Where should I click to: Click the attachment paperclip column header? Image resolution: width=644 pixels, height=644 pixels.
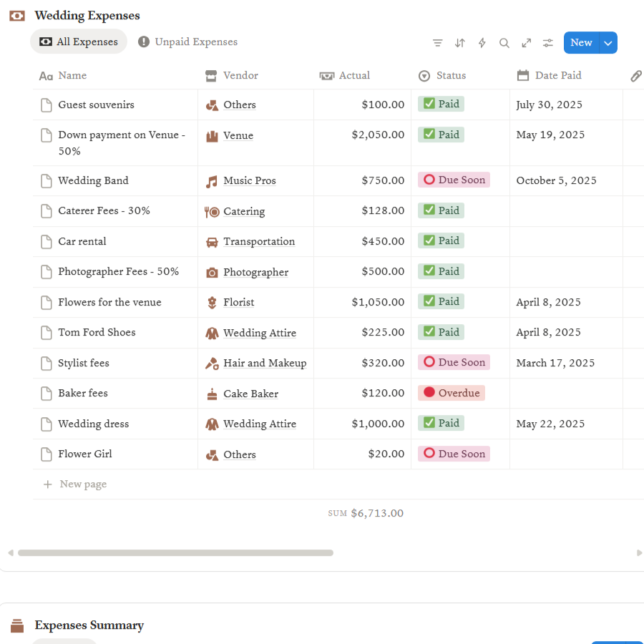(x=635, y=76)
